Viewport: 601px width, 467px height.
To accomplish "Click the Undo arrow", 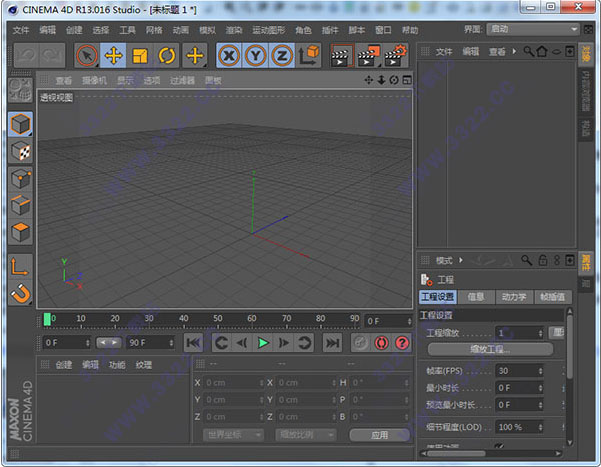I will tap(27, 56).
